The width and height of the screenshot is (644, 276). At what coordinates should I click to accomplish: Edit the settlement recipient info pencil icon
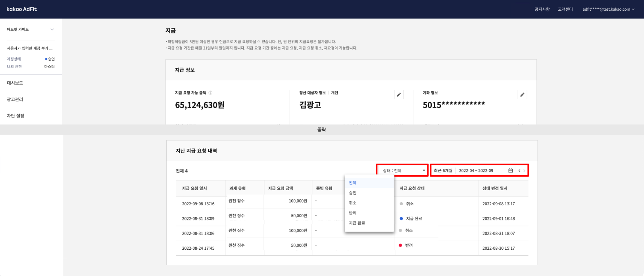click(x=399, y=95)
